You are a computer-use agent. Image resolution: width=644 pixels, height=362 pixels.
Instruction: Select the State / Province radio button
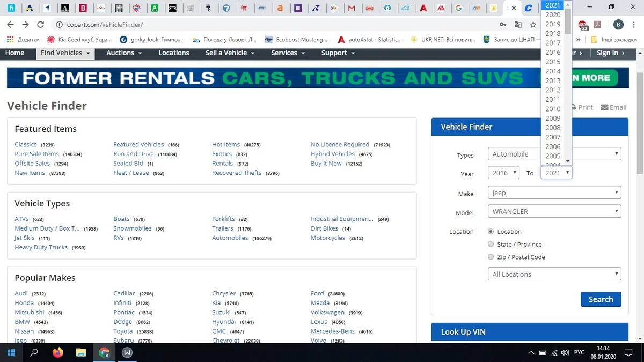(491, 244)
